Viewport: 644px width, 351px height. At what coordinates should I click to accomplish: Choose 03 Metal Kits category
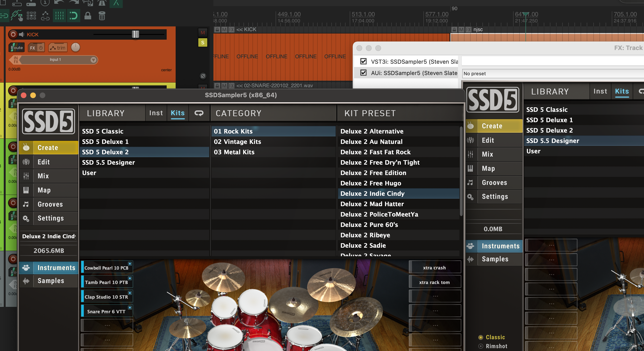click(274, 152)
